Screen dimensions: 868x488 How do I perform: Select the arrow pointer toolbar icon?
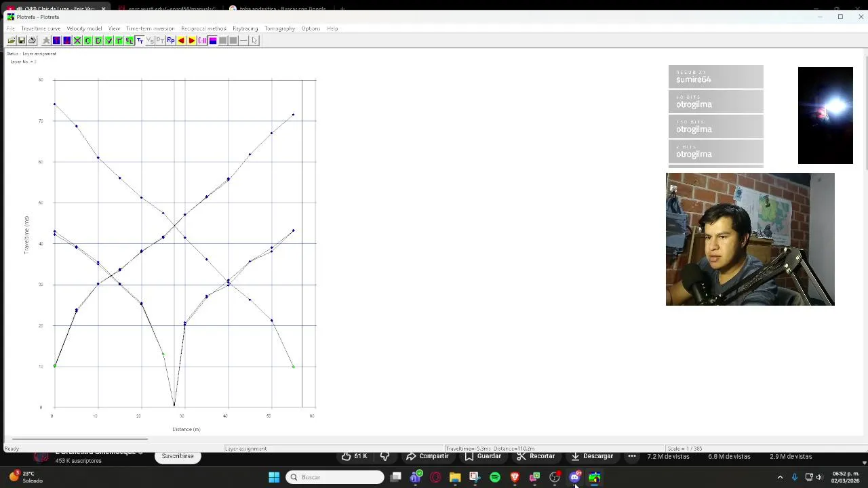[254, 41]
